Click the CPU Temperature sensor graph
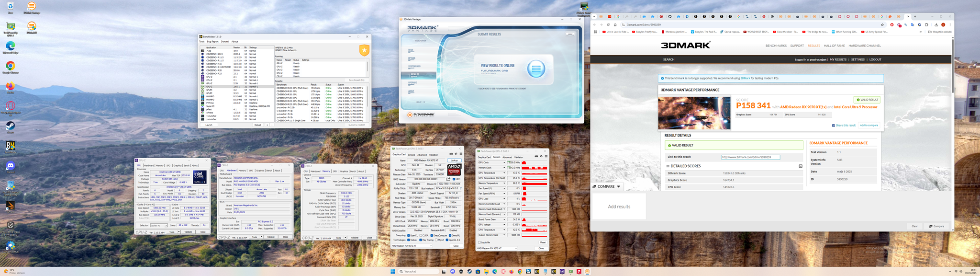This screenshot has height=276, width=980. (x=535, y=230)
